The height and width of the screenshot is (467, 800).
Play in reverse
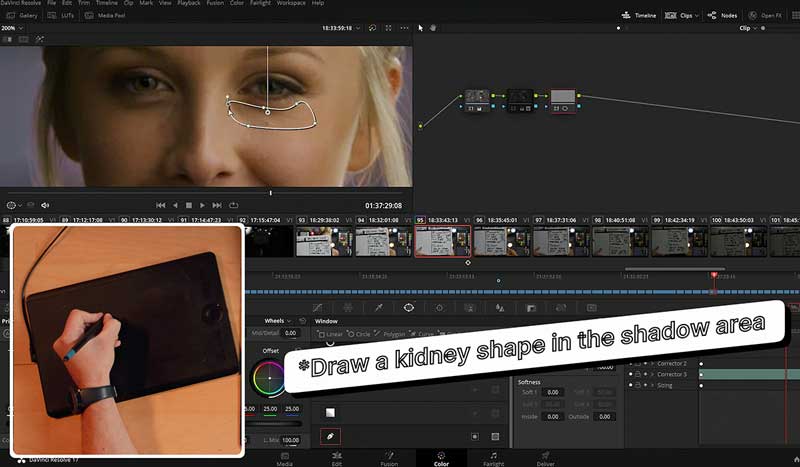tap(175, 205)
